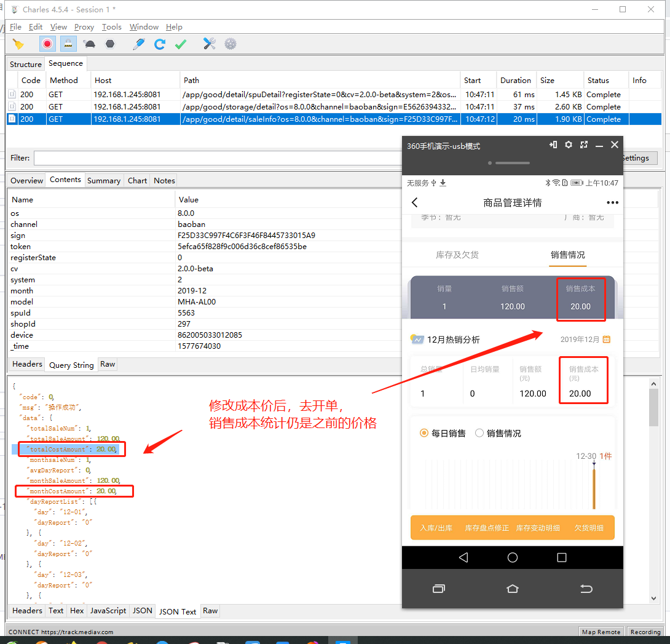Screen dimensions: 670x644
Task: Open the File menu
Action: pos(15,26)
